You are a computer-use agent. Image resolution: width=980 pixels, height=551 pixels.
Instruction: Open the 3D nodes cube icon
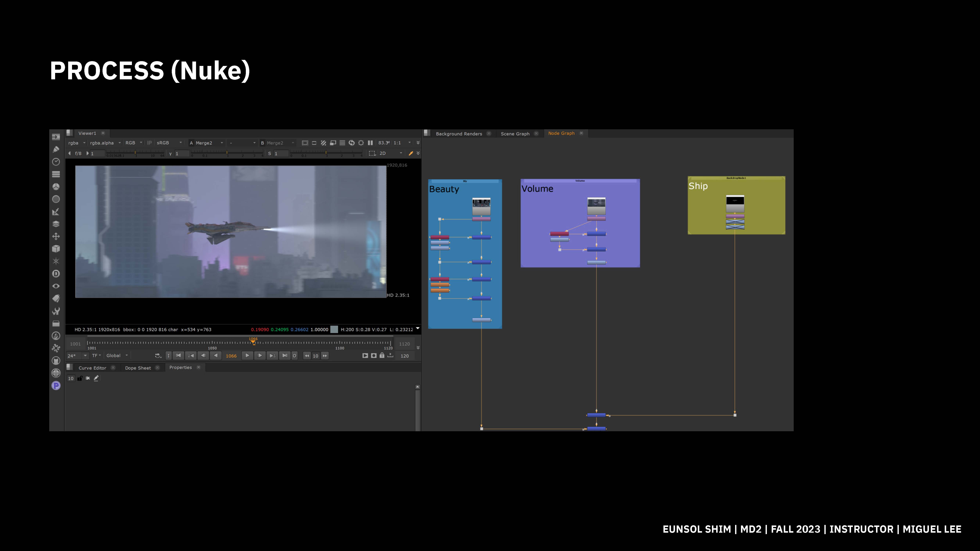(56, 249)
